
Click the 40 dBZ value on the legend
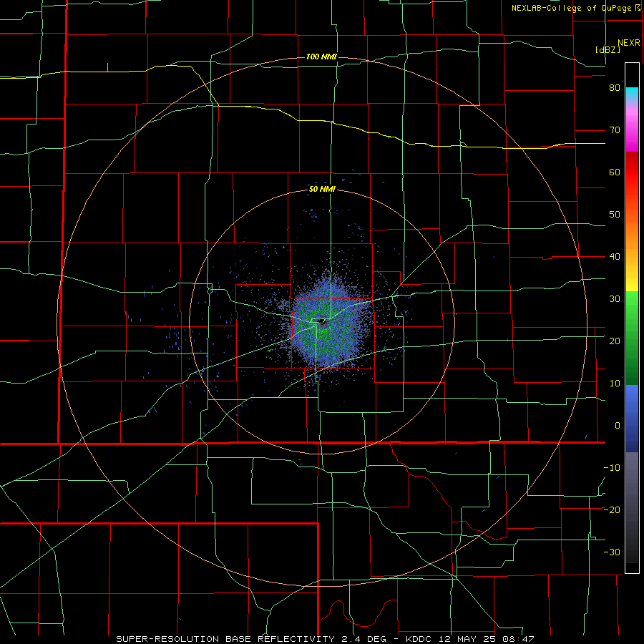tap(615, 257)
